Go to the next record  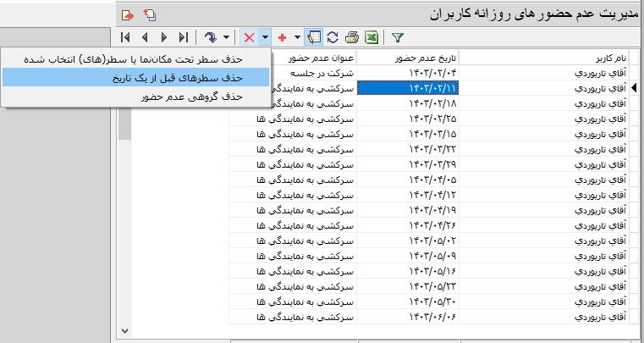[164, 37]
